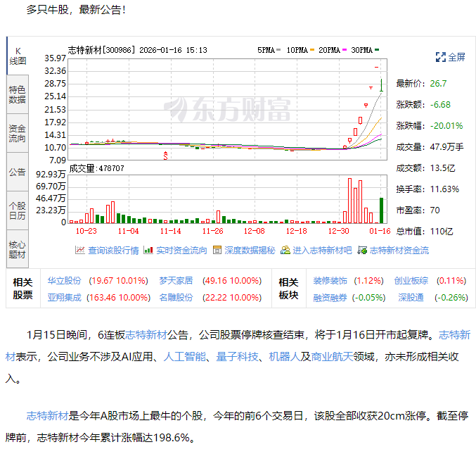Open related sector 装修装饰
This screenshot has width=476, height=454.
point(330,280)
